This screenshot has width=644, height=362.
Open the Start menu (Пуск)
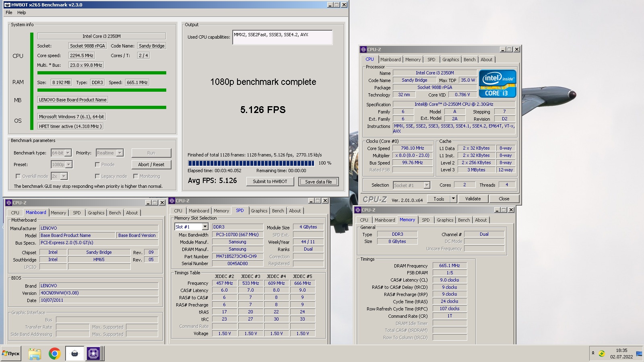click(11, 354)
